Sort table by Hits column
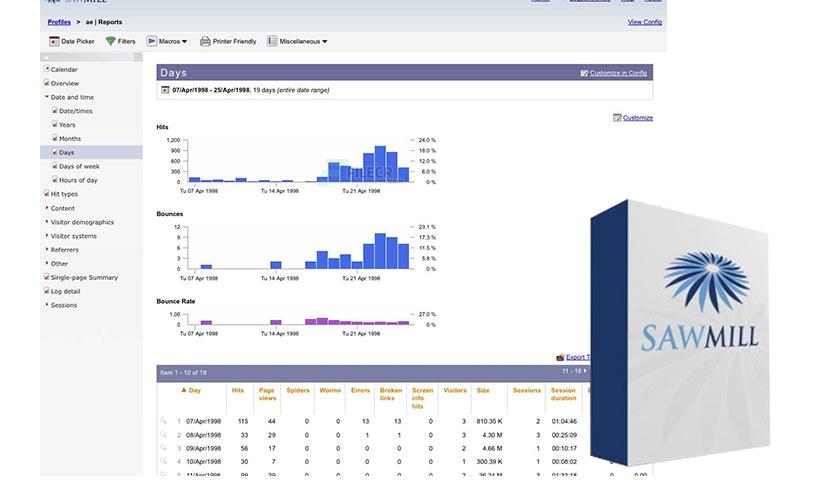This screenshot has width=836, height=484. tap(238, 390)
